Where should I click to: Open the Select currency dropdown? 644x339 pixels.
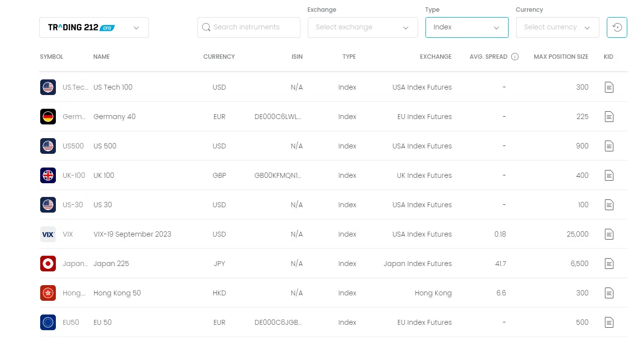(558, 27)
